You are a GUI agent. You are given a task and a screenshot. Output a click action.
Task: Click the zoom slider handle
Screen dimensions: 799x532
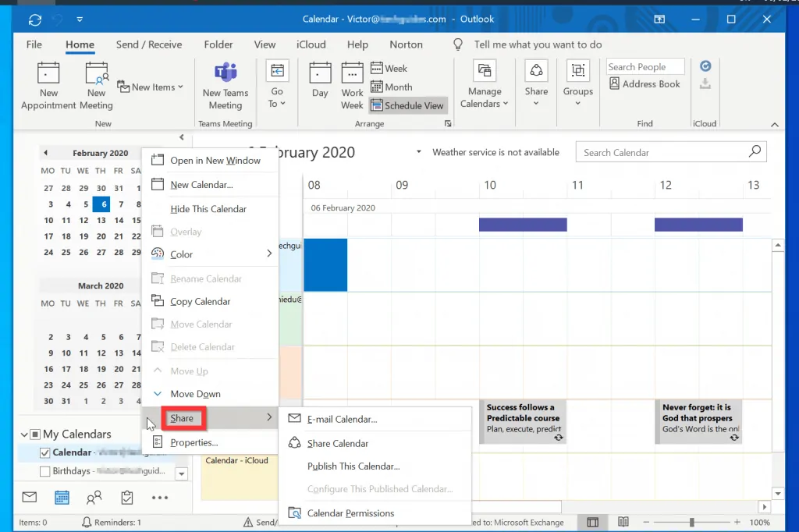691,523
